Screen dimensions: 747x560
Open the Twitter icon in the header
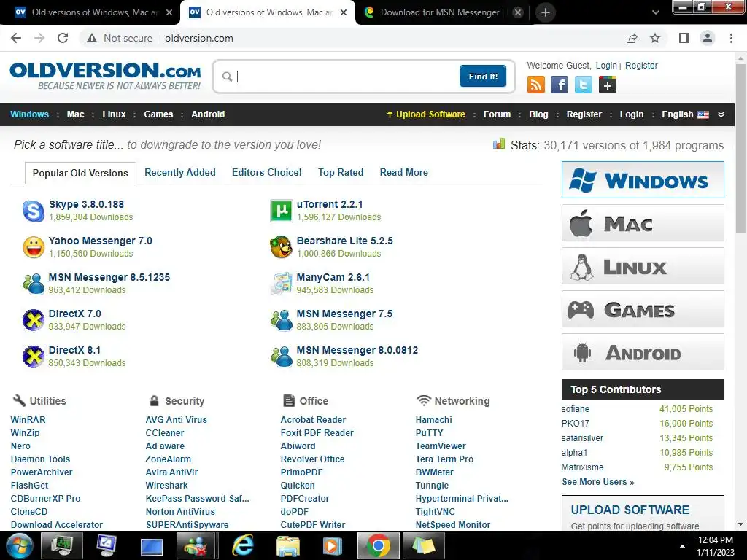[583, 85]
